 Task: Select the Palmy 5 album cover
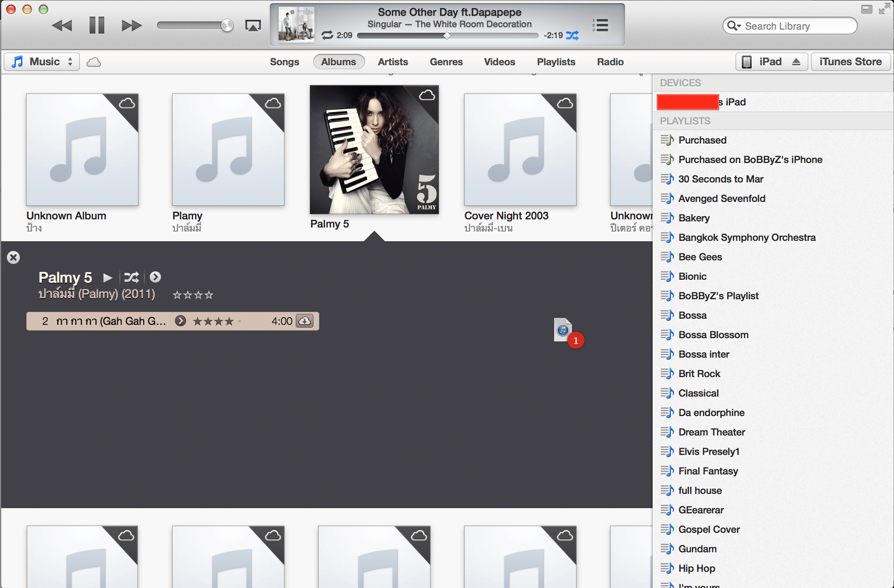coord(374,150)
